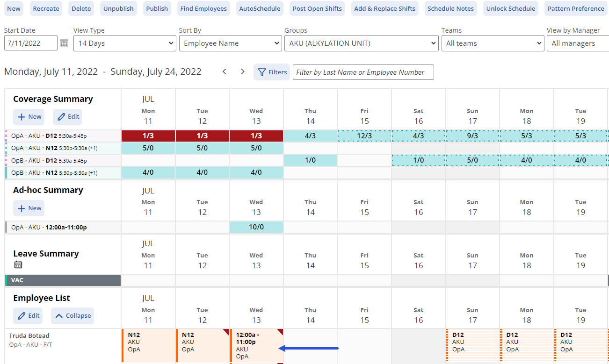
Task: Go to next date range arrow
Action: pyautogui.click(x=242, y=72)
